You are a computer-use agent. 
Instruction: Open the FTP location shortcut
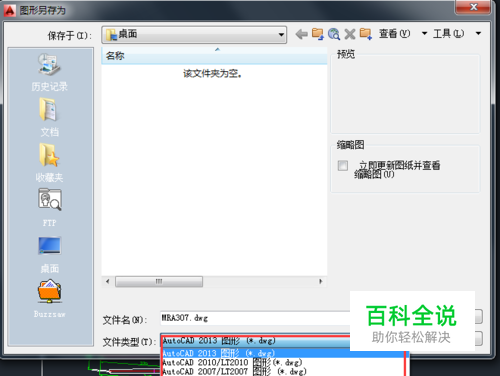49,208
